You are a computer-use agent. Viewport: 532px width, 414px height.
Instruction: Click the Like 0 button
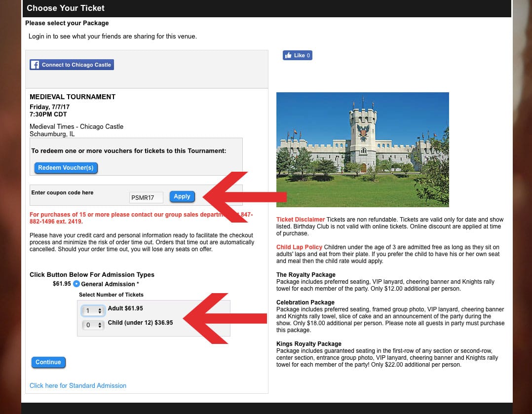pos(297,55)
